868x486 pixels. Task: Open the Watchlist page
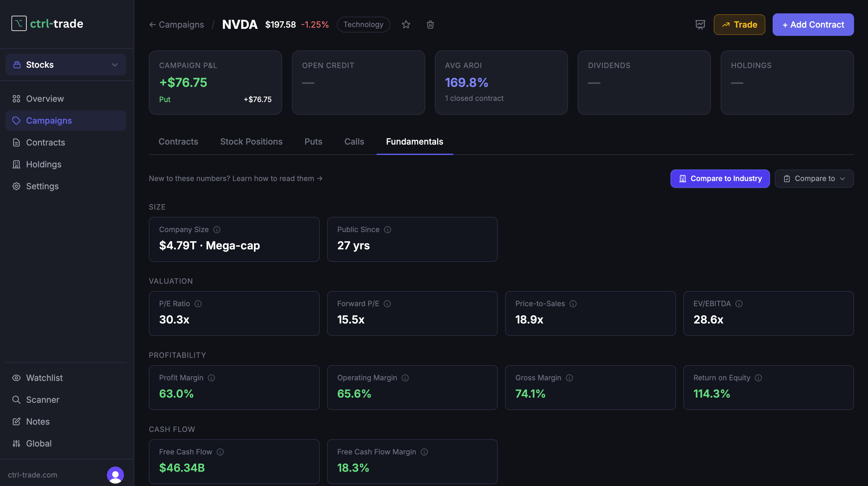66,378
